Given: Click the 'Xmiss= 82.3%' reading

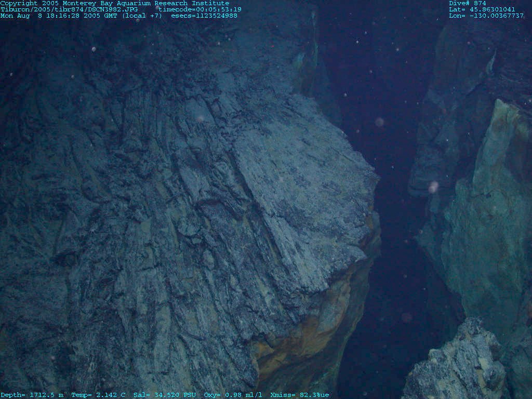Looking at the screenshot, I should 296,395.
